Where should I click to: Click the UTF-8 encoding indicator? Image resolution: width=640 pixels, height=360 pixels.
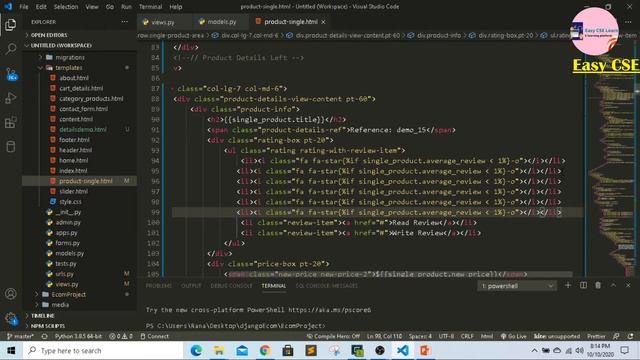446,336
